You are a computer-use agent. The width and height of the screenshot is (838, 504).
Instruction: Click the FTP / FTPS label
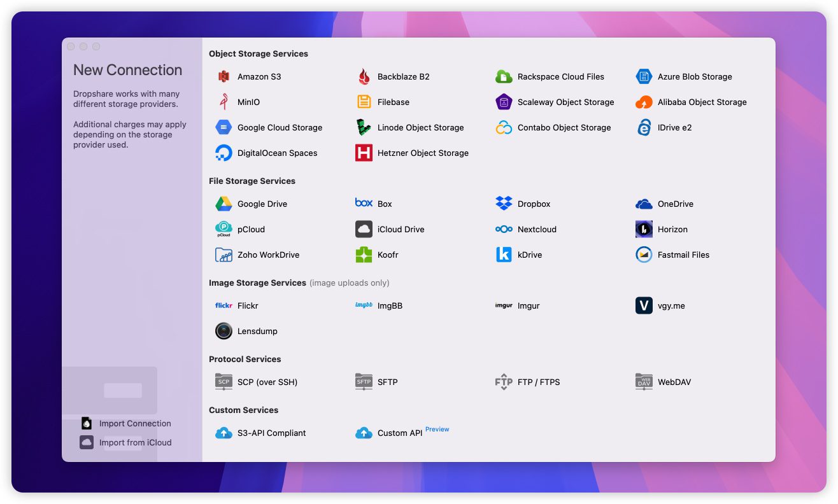point(539,382)
